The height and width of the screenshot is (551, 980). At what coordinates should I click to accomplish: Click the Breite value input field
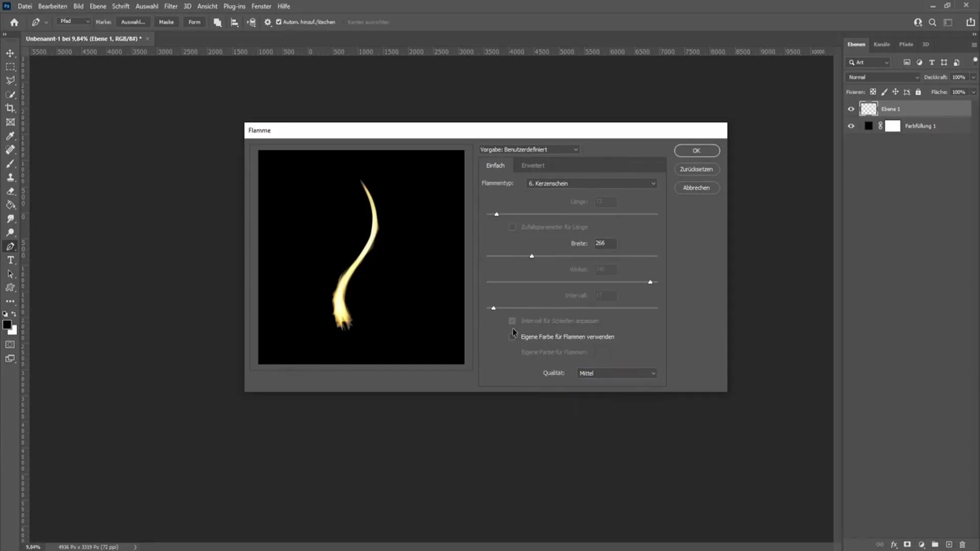[x=605, y=243]
